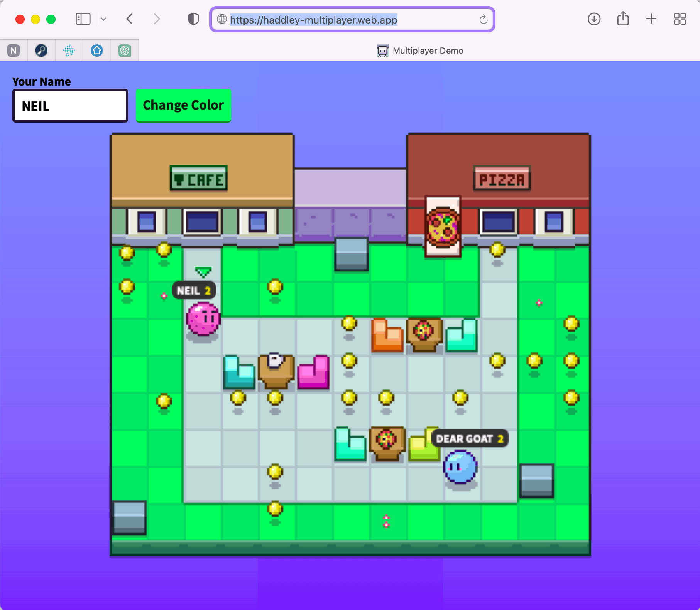Click the "Your Name" label
This screenshot has width=700, height=610.
pyautogui.click(x=42, y=81)
